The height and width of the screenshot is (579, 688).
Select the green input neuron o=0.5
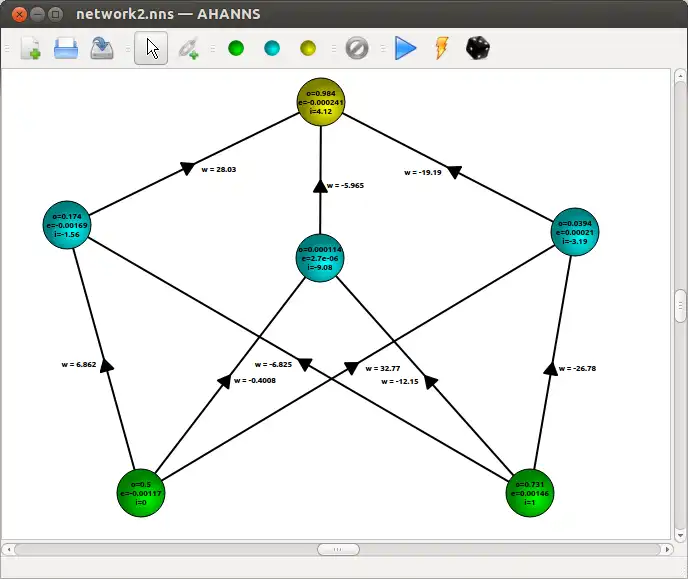[x=141, y=493]
